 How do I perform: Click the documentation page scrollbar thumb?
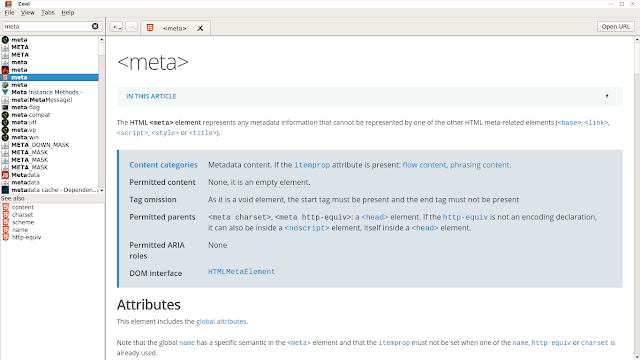(x=637, y=58)
